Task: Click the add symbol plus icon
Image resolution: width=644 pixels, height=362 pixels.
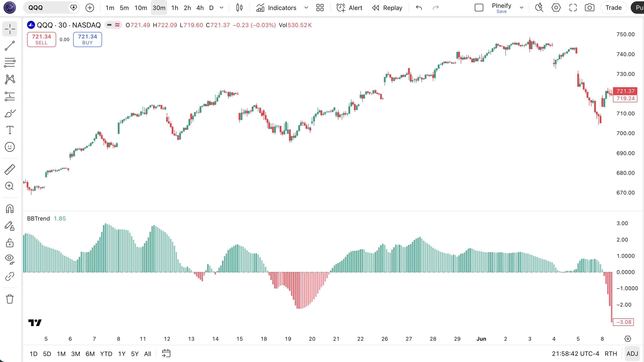Action: click(x=90, y=8)
